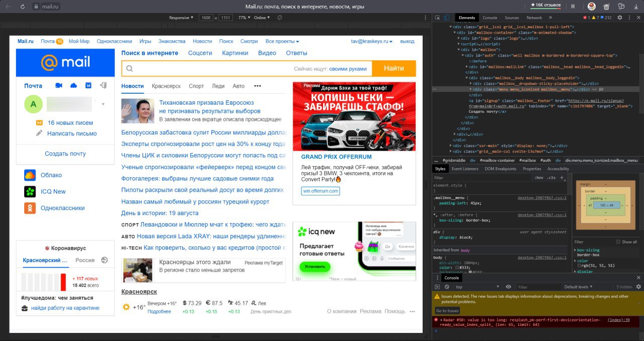Click the pencil icon beside Написать письмо
644x341 pixels.
39,133
